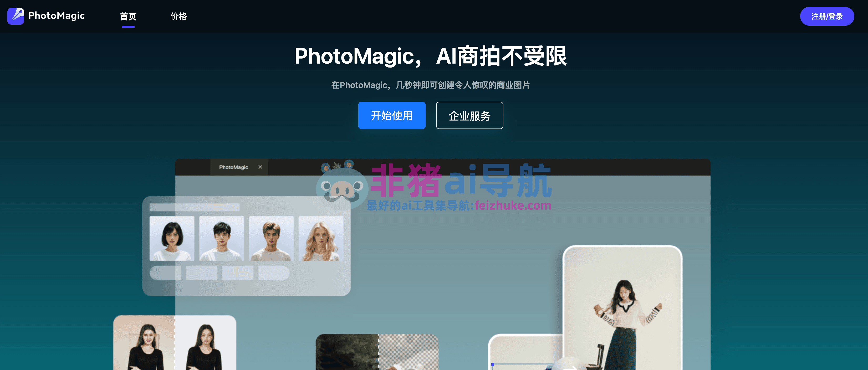This screenshot has width=868, height=370.
Task: Open the 价格 pricing tab
Action: point(178,17)
